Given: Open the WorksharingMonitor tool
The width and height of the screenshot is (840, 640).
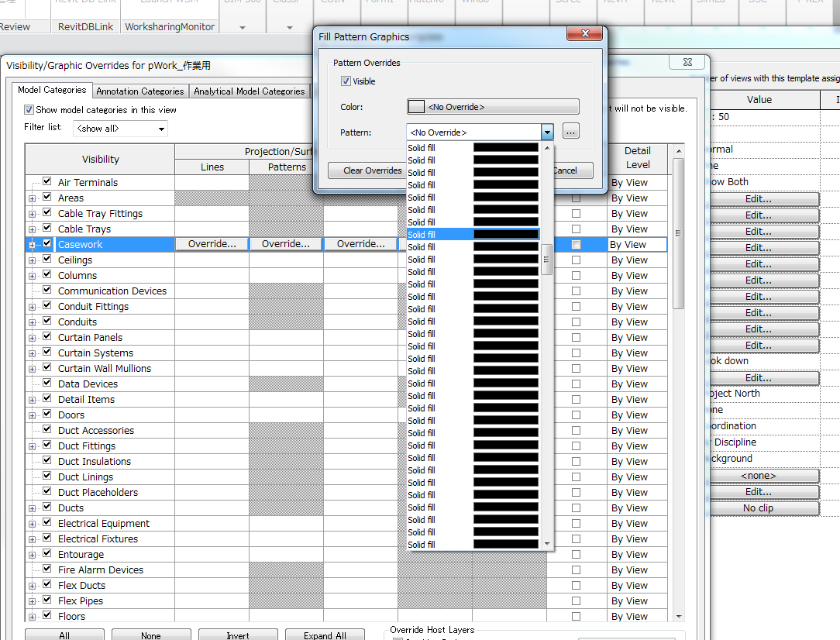Looking at the screenshot, I should tap(169, 26).
